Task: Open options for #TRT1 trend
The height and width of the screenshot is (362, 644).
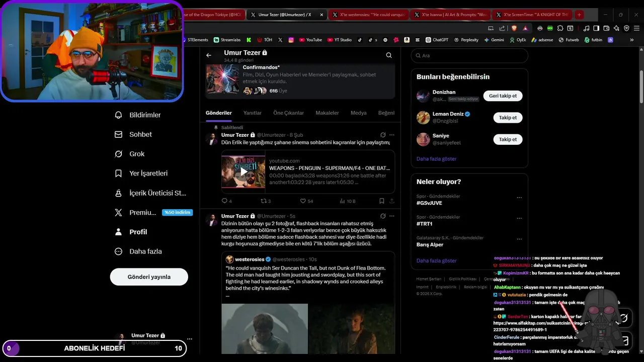Action: [x=519, y=219]
